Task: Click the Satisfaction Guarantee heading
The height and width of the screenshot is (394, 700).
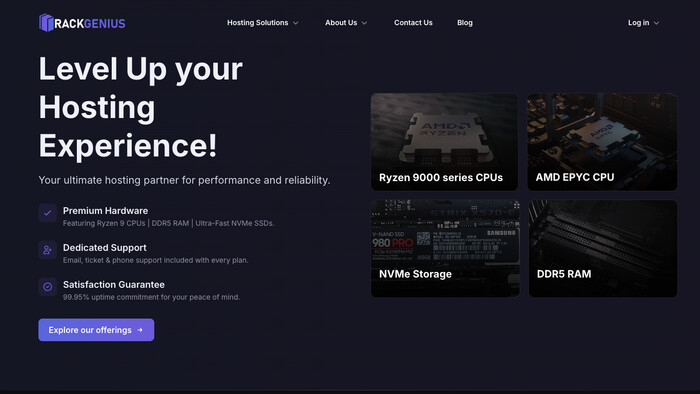Action: (114, 285)
